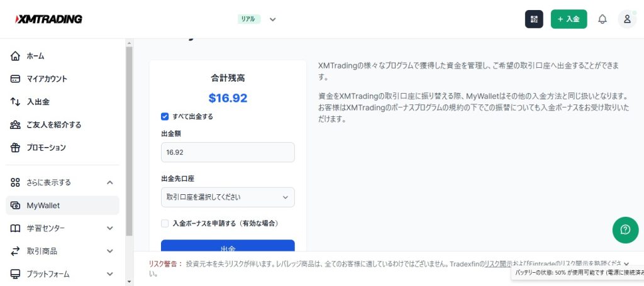Expand the 学習センター menu
Screen dimensions: 644x286
110,228
